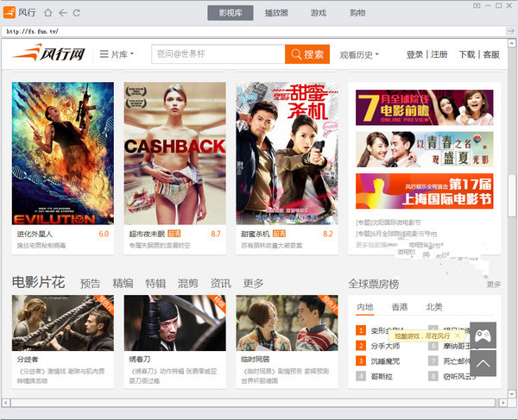
Task: Switch to the 播放器 tab
Action: [x=276, y=13]
